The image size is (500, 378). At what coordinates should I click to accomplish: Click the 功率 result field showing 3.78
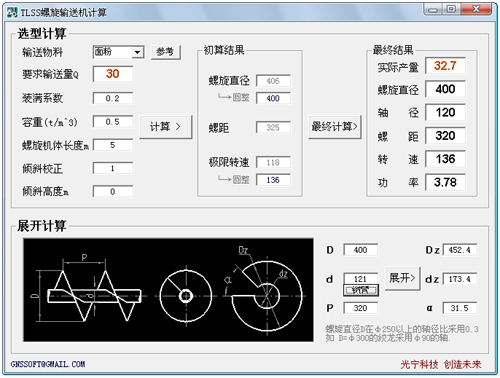(445, 182)
